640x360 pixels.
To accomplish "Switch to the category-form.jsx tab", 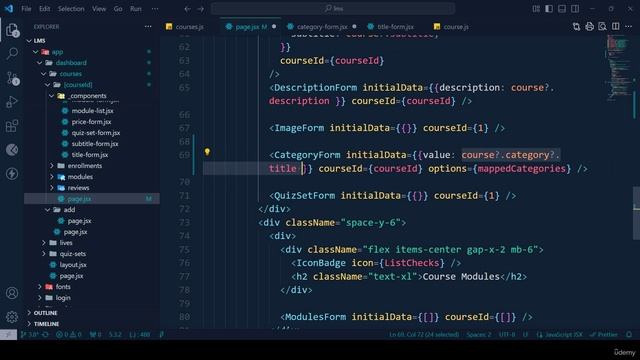I will coord(322,27).
